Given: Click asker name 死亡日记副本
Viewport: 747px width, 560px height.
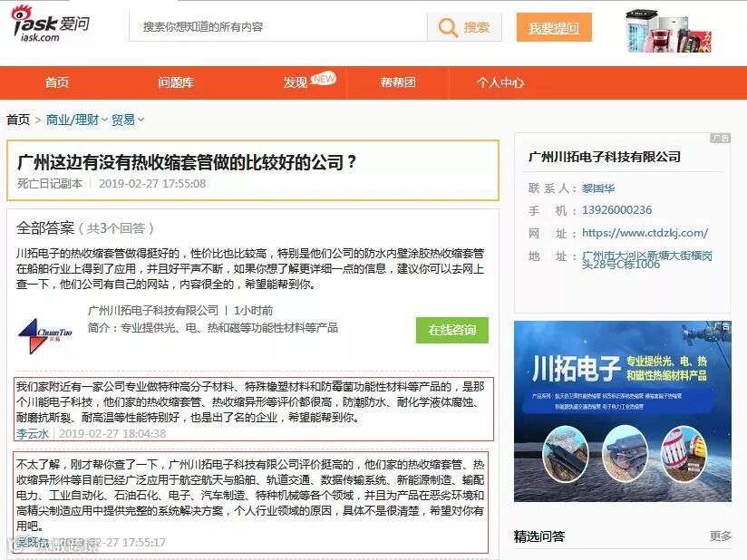Looking at the screenshot, I should coord(50,184).
